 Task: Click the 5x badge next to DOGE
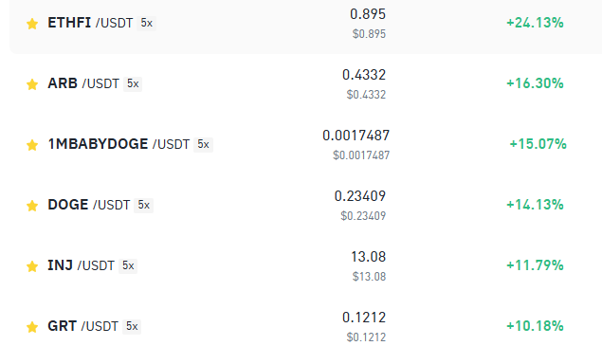point(143,205)
